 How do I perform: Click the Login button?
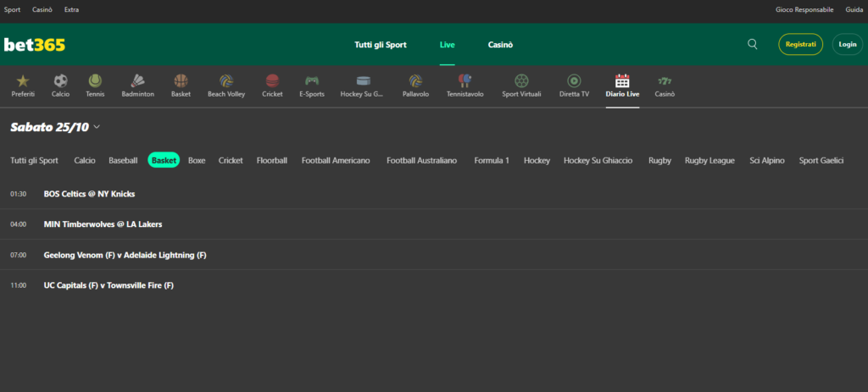847,44
